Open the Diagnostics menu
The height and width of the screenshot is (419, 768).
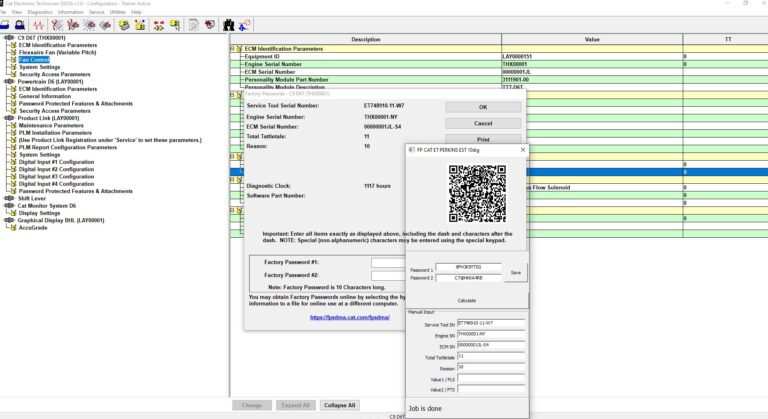tap(38, 12)
